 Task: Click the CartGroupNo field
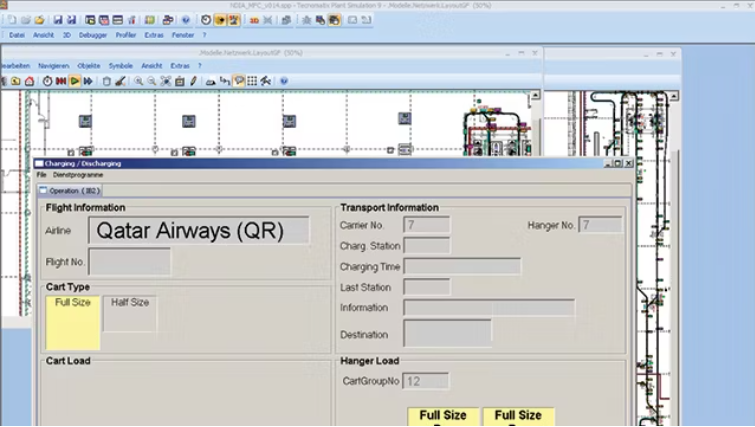tap(426, 381)
